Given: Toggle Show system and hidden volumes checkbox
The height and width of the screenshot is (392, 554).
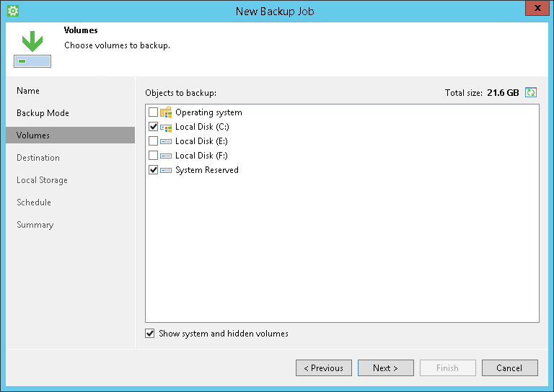Looking at the screenshot, I should (150, 334).
